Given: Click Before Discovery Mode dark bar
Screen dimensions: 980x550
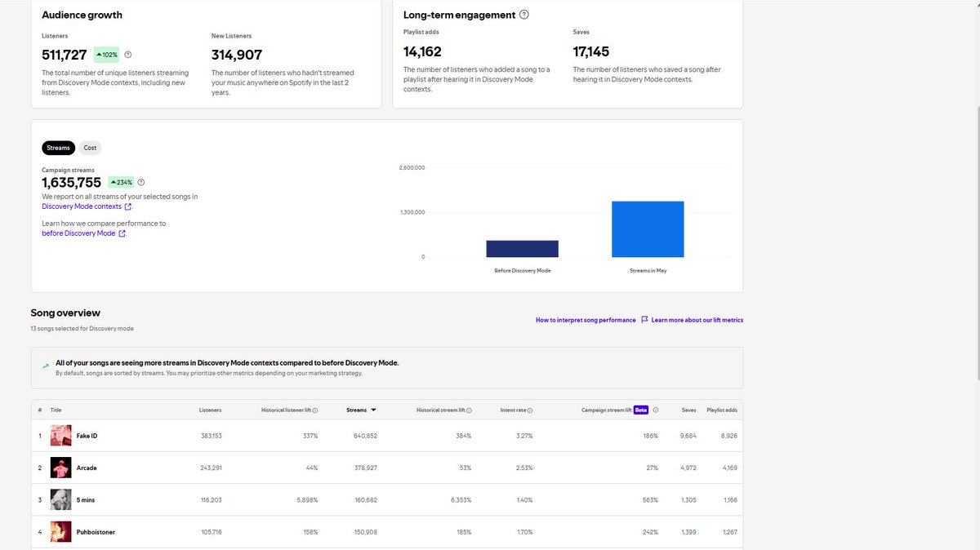Looking at the screenshot, I should 523,249.
